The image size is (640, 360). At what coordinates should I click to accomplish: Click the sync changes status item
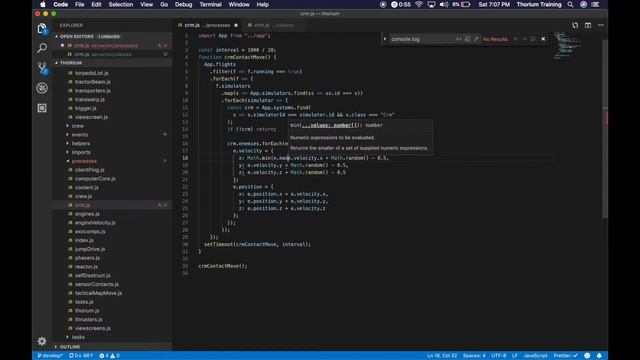pyautogui.click(x=81, y=356)
